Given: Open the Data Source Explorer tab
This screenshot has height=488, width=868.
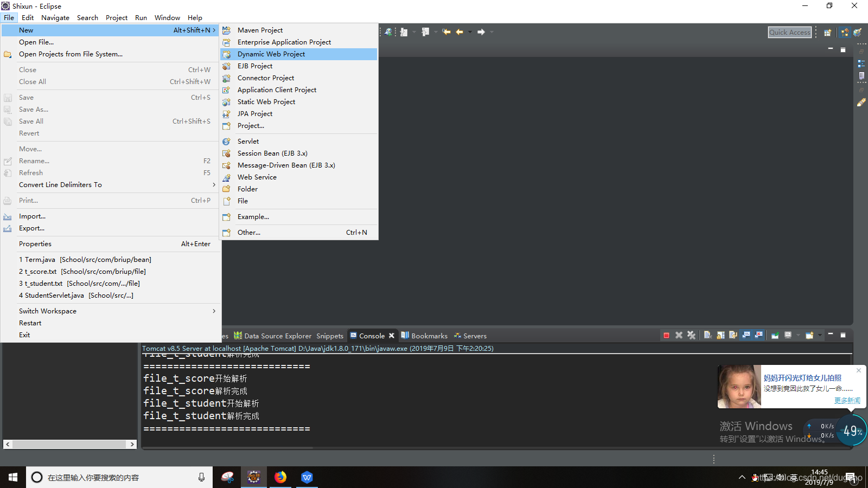Looking at the screenshot, I should coord(273,336).
